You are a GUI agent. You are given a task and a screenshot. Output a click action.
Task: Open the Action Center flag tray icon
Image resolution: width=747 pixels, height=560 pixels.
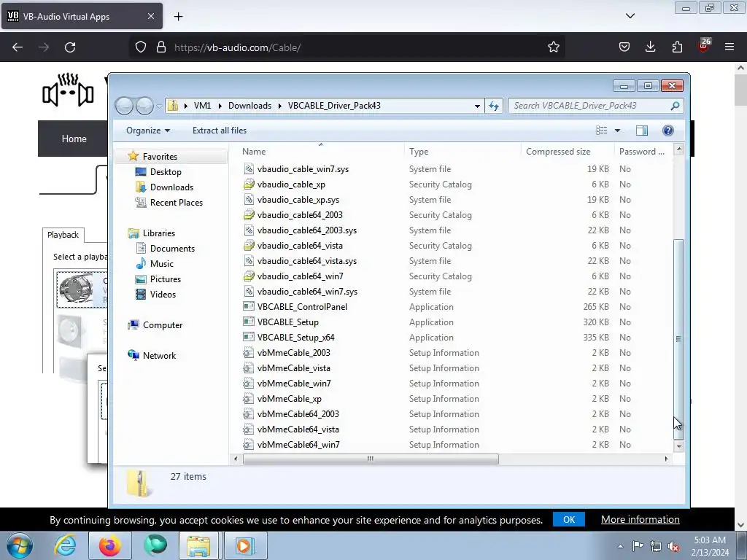(638, 546)
